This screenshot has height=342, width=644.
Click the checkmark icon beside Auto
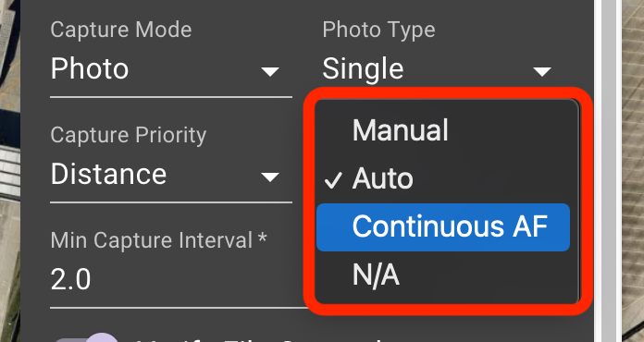[x=333, y=180]
